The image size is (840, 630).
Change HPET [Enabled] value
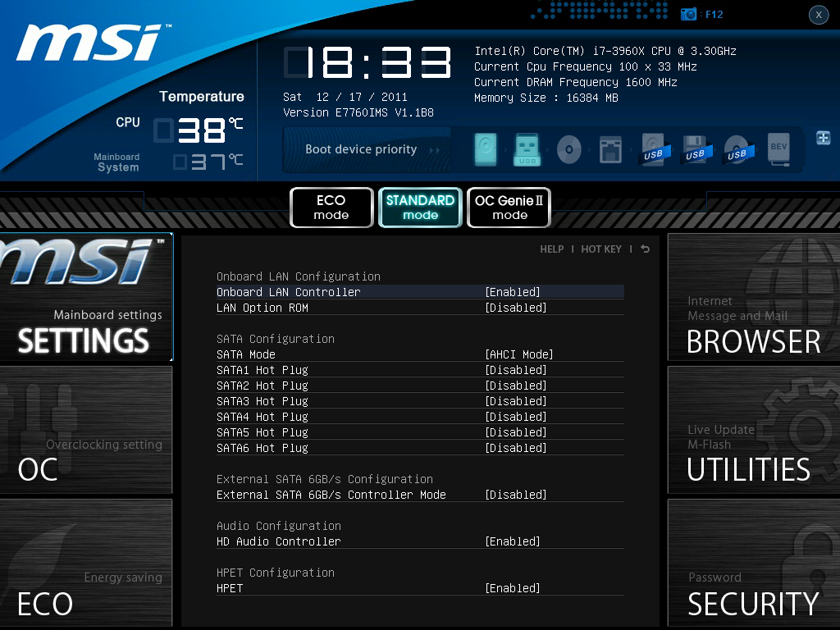(513, 587)
